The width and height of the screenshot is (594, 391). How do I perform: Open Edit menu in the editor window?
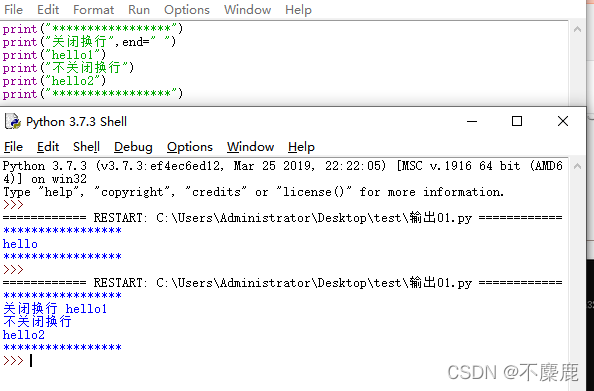tap(48, 9)
